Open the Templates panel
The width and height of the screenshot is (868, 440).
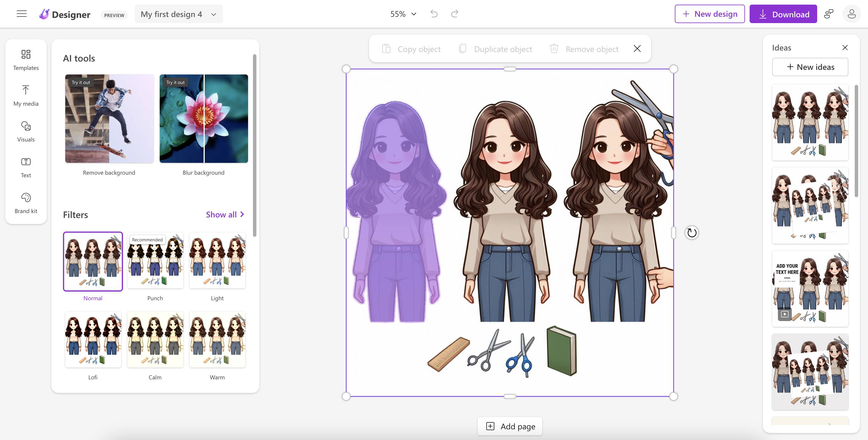(x=26, y=60)
